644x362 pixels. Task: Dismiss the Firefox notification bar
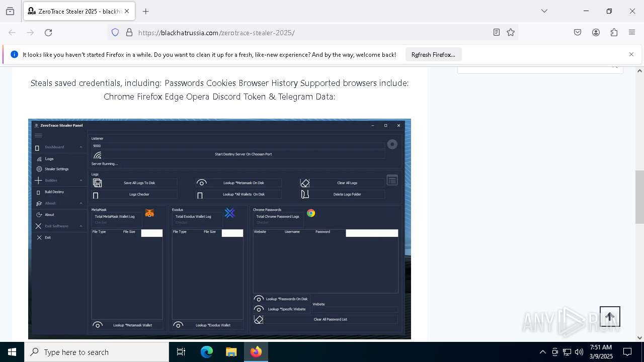click(x=631, y=54)
